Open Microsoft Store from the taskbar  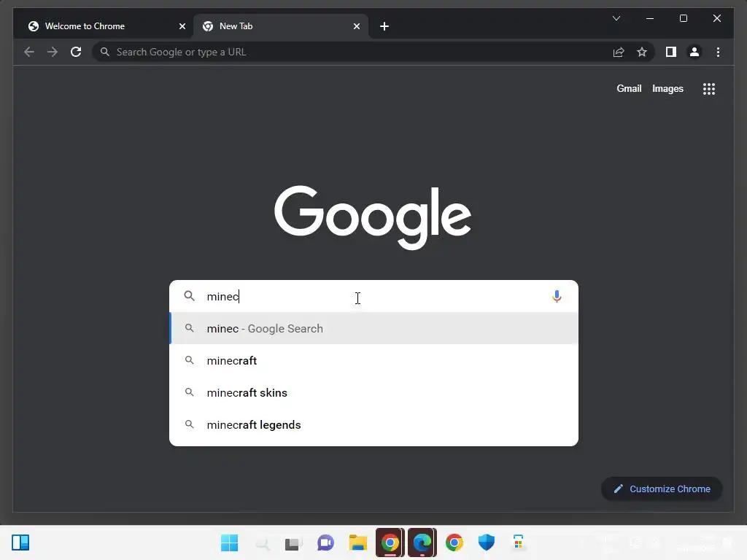click(519, 542)
